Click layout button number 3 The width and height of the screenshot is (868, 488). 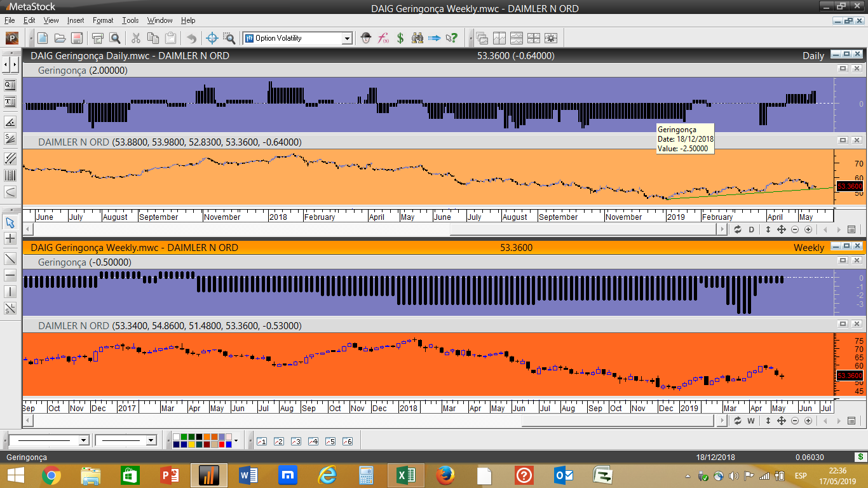[295, 441]
